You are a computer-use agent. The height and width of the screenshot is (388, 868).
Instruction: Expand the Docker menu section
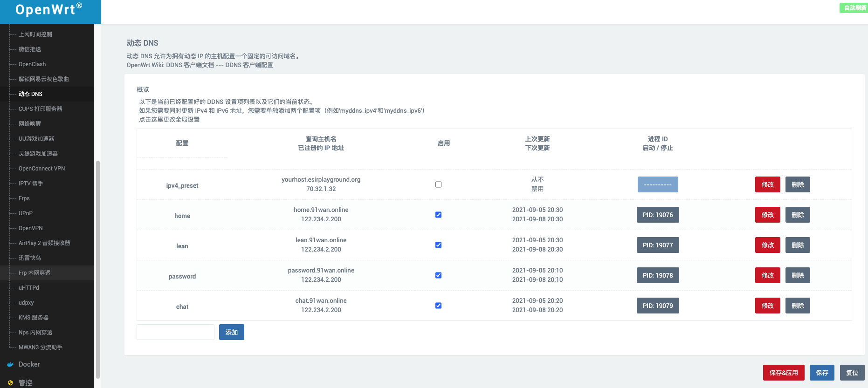pos(29,364)
